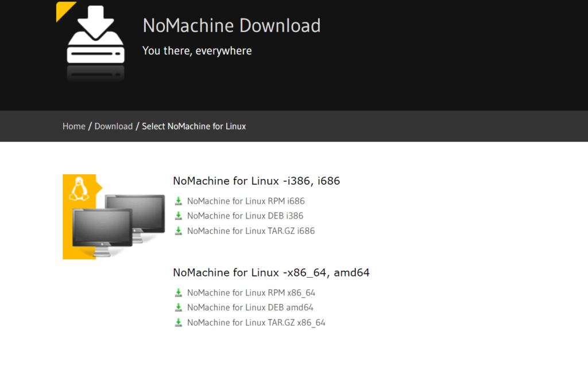Viewport: 588px width, 374px height.
Task: Click the 'Select NoMachine for Linux' breadcrumb text
Action: coord(194,126)
